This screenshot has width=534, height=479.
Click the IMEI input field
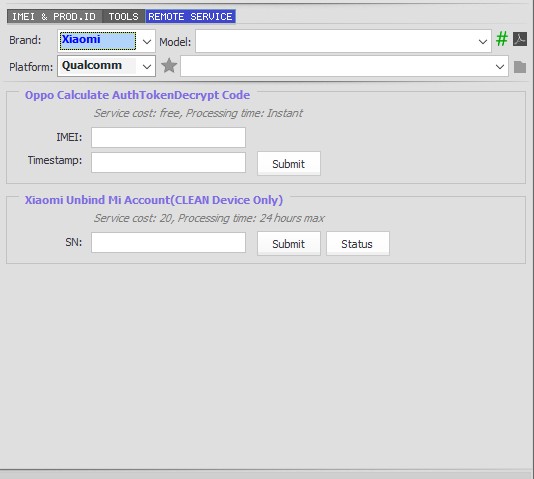click(x=168, y=138)
